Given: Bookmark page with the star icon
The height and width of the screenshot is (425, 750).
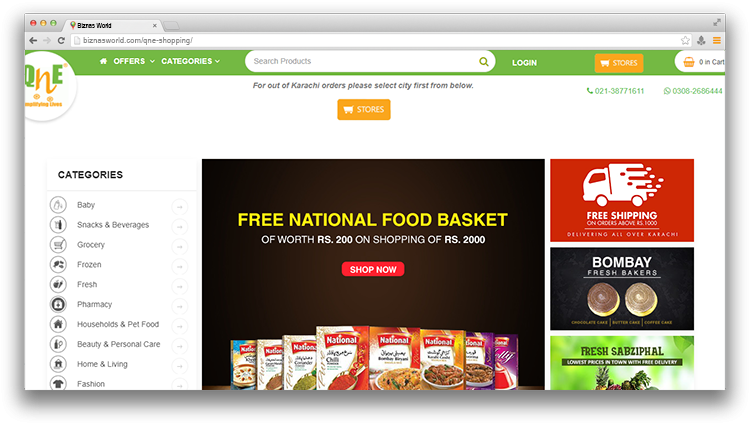Looking at the screenshot, I should pos(685,41).
